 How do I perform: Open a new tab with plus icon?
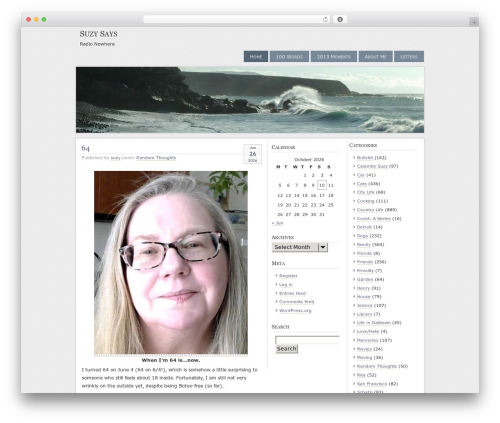474,22
